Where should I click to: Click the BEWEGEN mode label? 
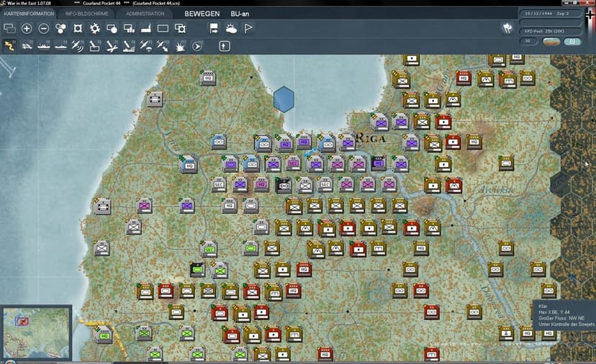pos(202,14)
